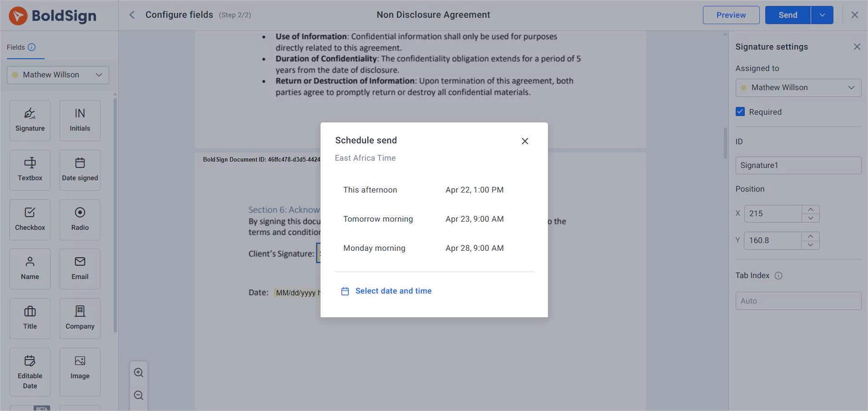Viewport: 868px width, 411px height.
Task: Decrease the X position value
Action: pos(811,218)
